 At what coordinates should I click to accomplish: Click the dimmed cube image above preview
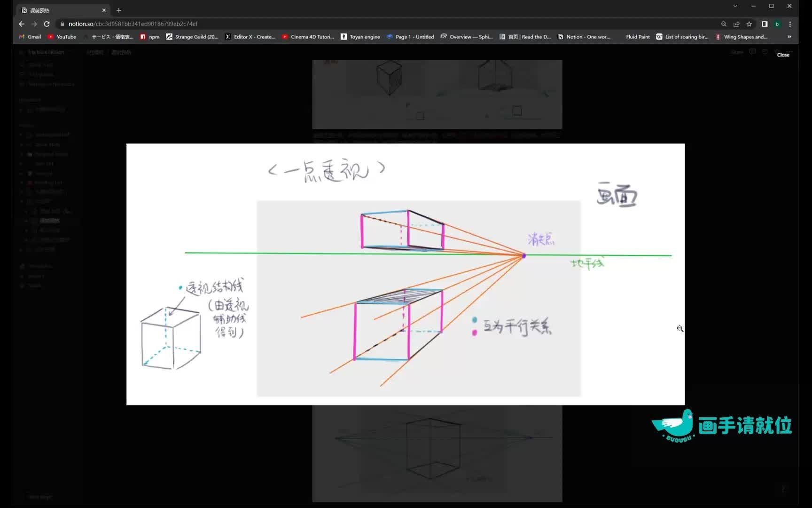click(437, 94)
